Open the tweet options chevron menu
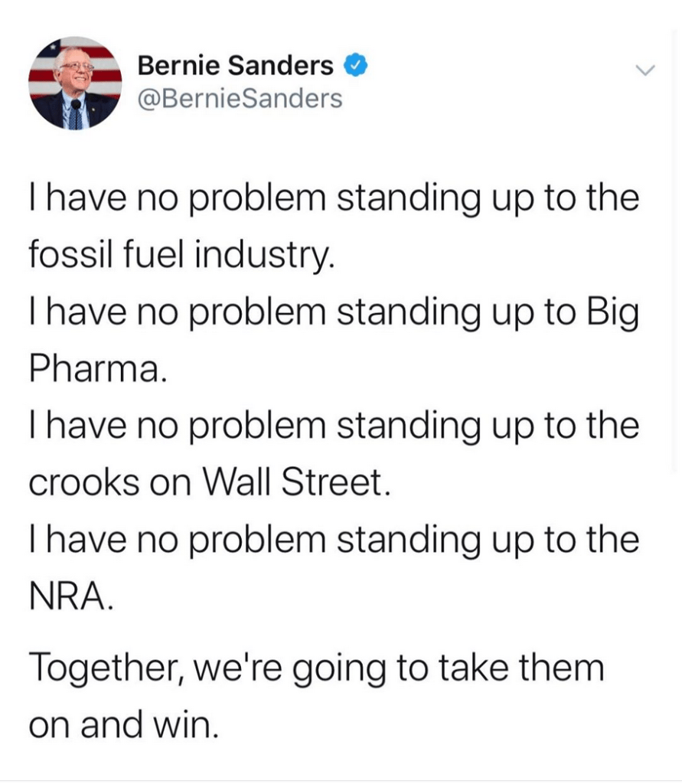 647,71
